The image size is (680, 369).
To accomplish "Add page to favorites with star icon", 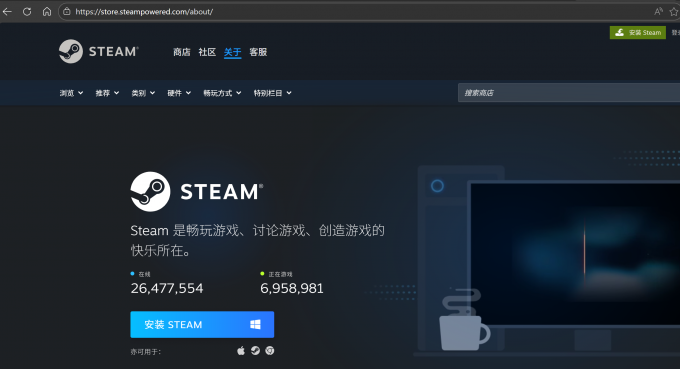I will click(674, 12).
